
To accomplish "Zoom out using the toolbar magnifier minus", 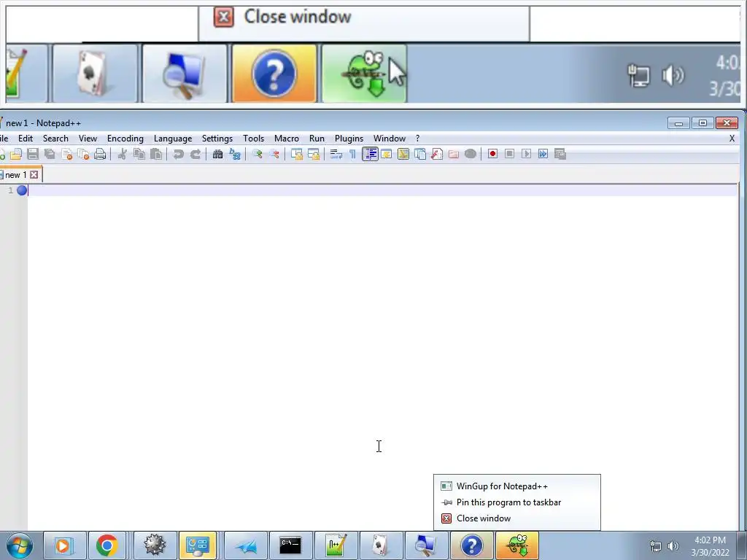I will [x=274, y=154].
